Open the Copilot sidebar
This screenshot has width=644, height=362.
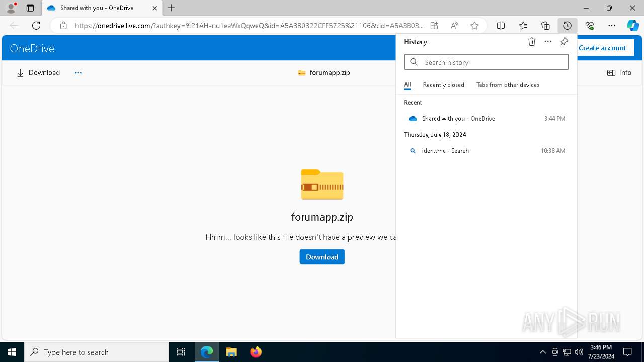[632, 26]
